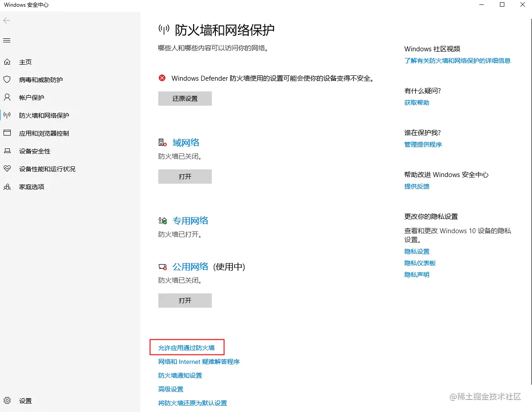532x412 pixels.
Task: Open 网络和 Internet 疑难解答程序 link
Action: click(199, 362)
